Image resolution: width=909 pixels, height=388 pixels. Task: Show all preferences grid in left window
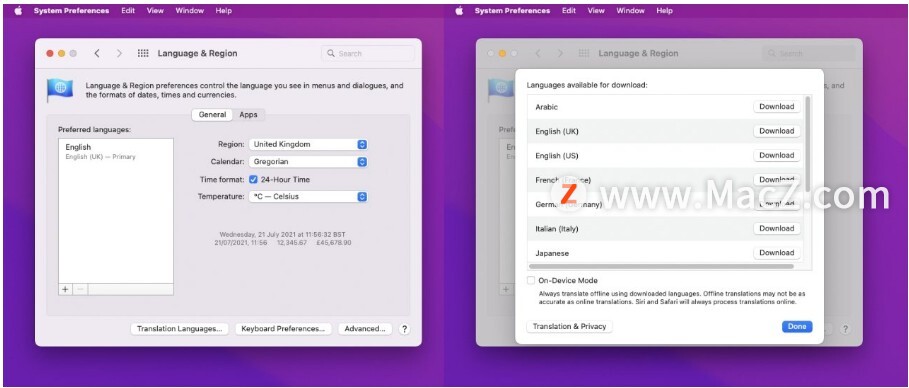click(143, 53)
